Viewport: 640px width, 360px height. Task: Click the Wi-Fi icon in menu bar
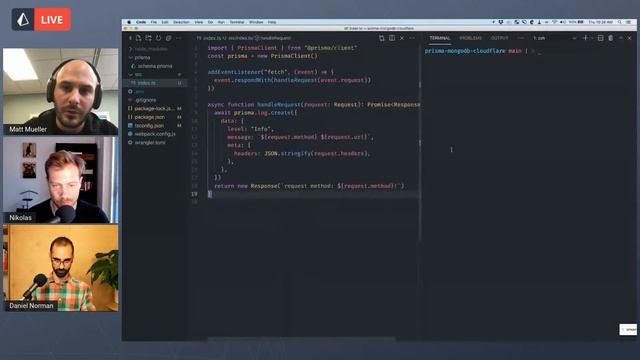coord(554,22)
